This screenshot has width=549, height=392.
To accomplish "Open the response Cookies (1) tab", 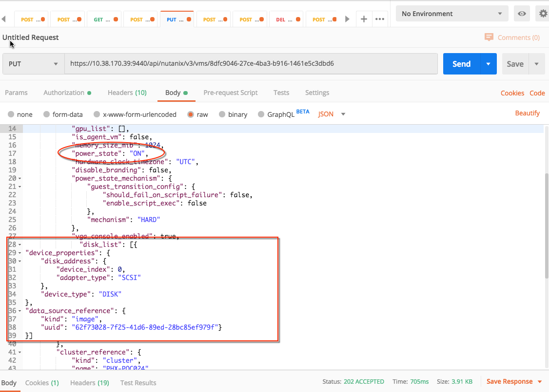I will coord(42,383).
